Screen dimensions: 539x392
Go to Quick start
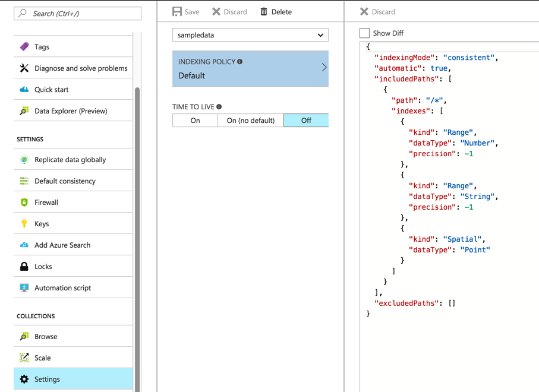click(x=73, y=89)
